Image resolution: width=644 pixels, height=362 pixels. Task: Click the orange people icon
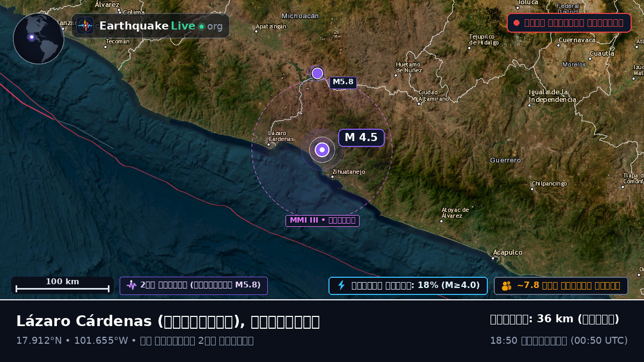[507, 286]
